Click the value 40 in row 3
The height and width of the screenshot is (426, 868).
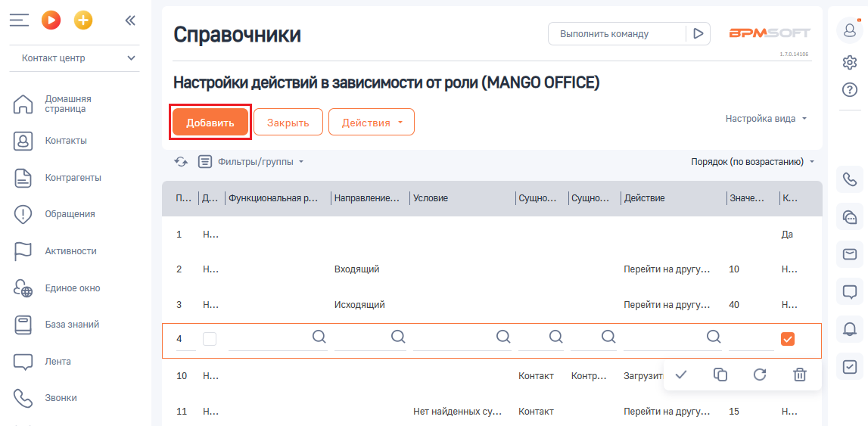(x=735, y=305)
